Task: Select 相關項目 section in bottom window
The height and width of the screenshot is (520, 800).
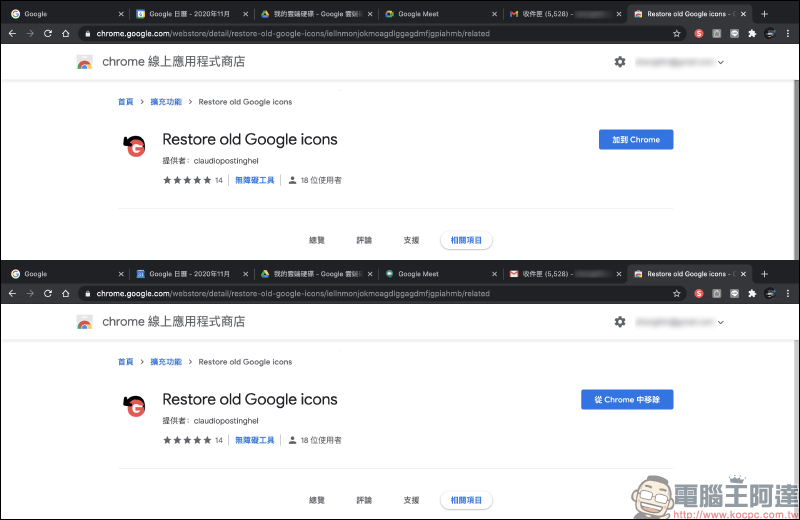Action: (466, 500)
